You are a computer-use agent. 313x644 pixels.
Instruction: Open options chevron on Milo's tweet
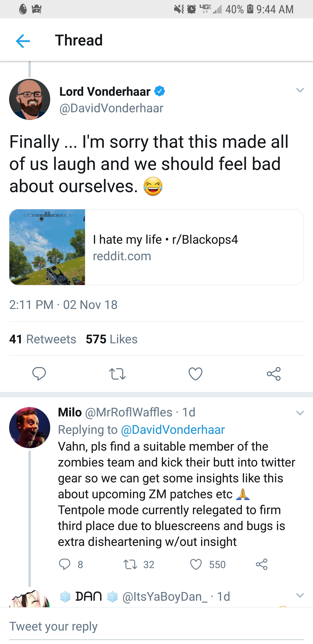pyautogui.click(x=300, y=413)
